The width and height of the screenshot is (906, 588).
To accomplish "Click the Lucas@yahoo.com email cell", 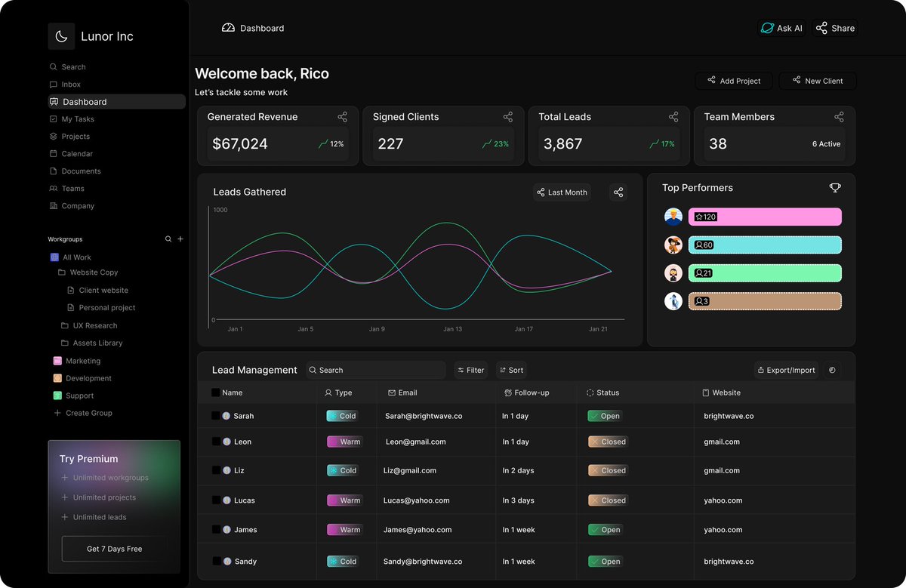I will click(x=416, y=500).
